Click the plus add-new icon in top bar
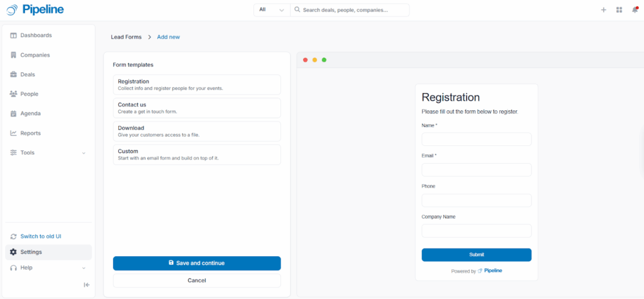The height and width of the screenshot is (299, 644). [604, 10]
